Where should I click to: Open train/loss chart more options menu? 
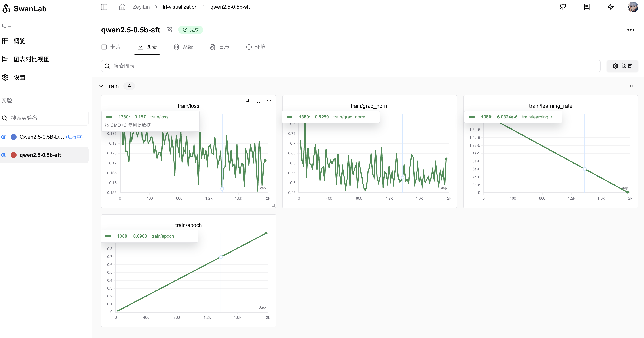coord(269,101)
